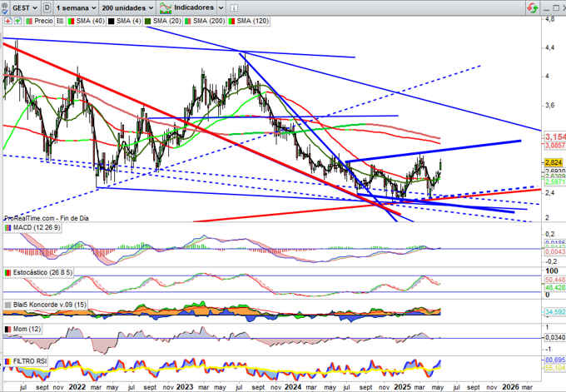Click the 0,0340 Mom value tag
This screenshot has width=566, height=392.
point(554,338)
